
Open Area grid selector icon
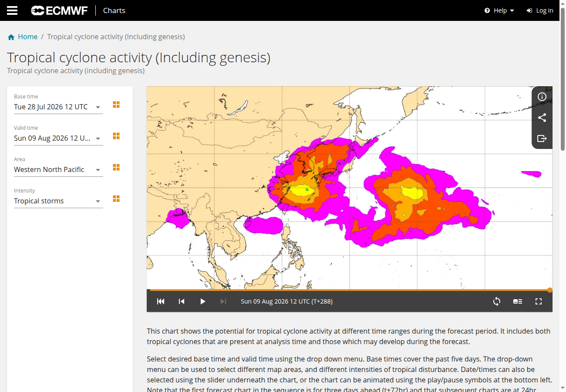(116, 167)
